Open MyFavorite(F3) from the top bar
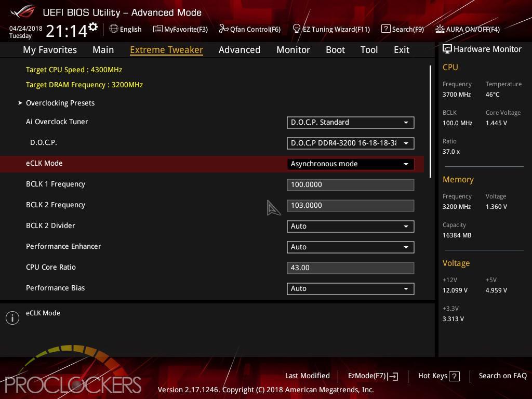532x399 pixels. [x=180, y=29]
